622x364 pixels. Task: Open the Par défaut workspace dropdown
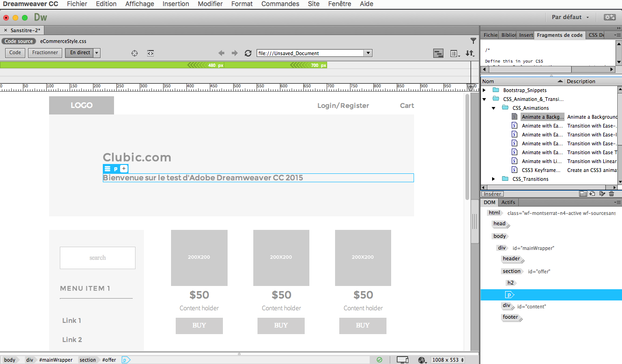(571, 17)
